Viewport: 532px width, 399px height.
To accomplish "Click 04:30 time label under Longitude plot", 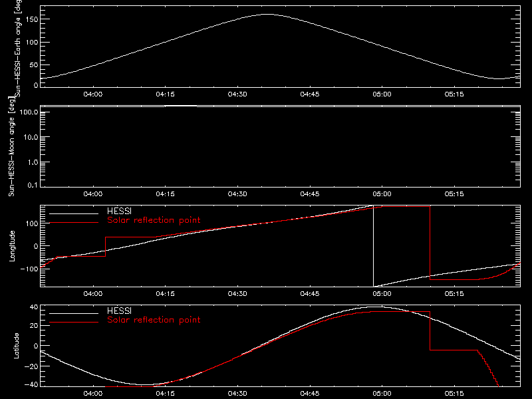I will pos(237,293).
